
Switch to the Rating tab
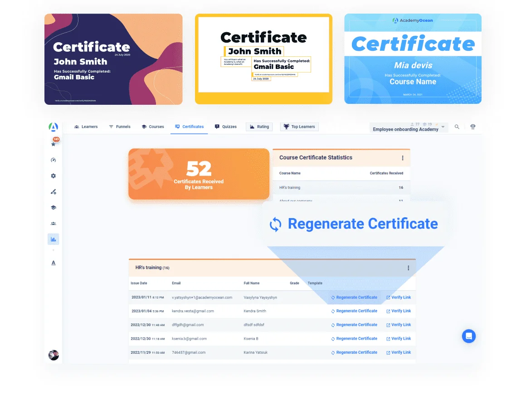pyautogui.click(x=259, y=127)
